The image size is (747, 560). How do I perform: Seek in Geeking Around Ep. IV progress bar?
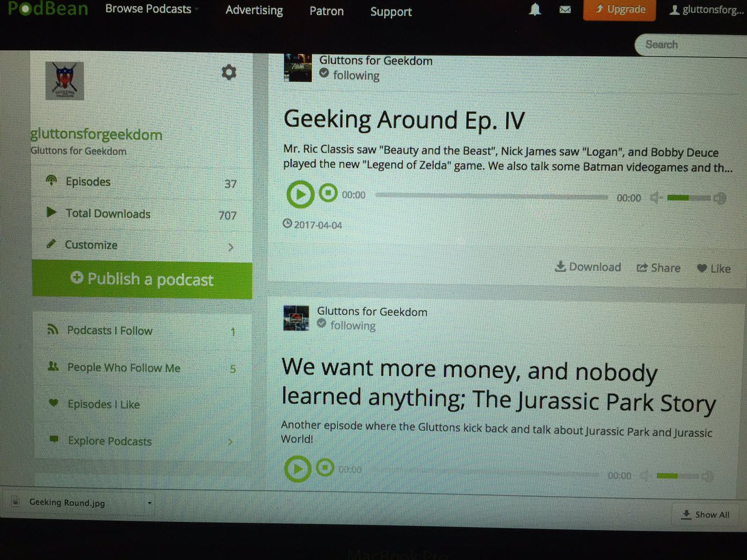pyautogui.click(x=492, y=196)
